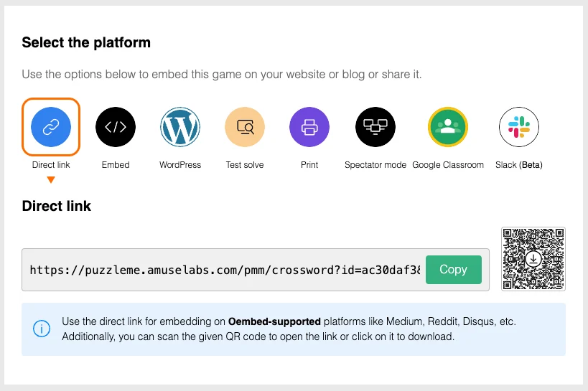
Task: Click the Embed text label
Action: [x=116, y=165]
